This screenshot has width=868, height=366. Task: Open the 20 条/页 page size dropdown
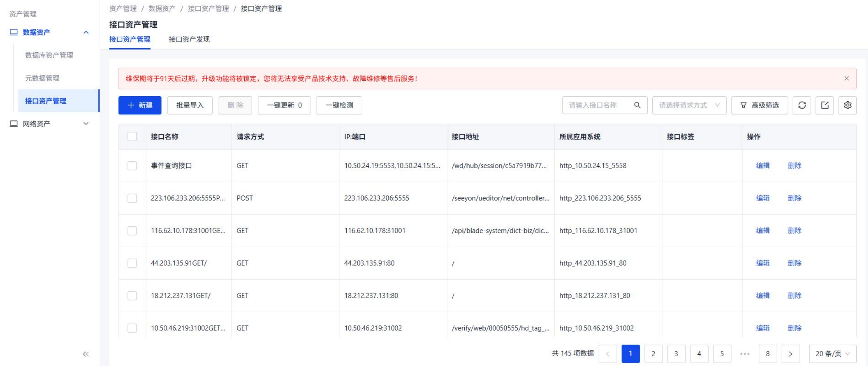[832, 354]
